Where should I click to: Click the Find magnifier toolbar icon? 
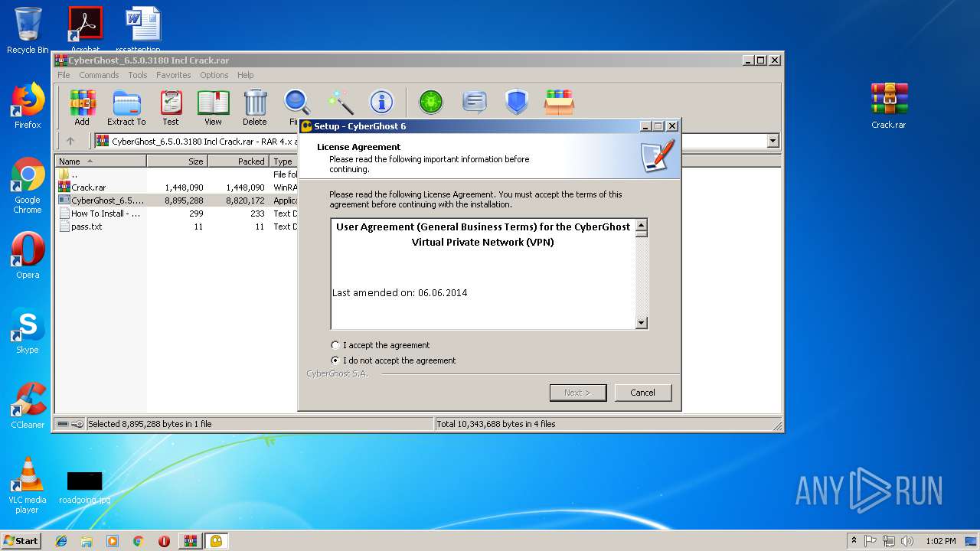[x=296, y=103]
